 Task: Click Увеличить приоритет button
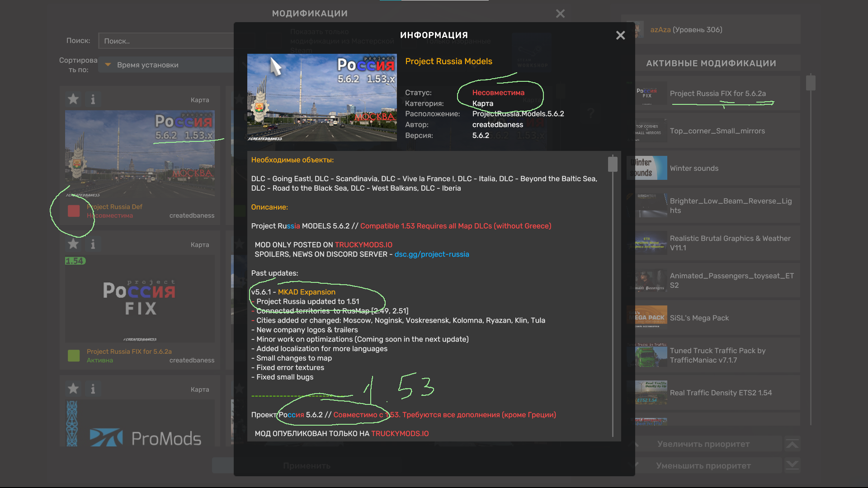703,444
